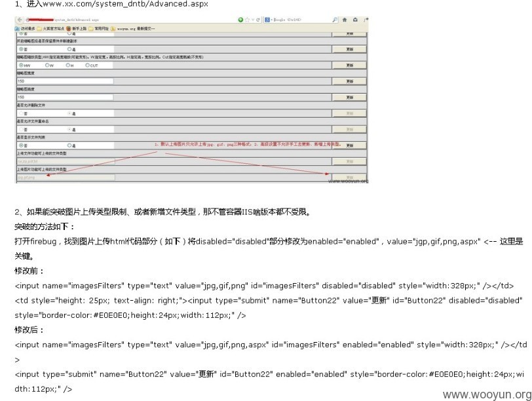Select the CUT thumbnail scaling radio
Screen dimensions: 532x401
(88, 65)
